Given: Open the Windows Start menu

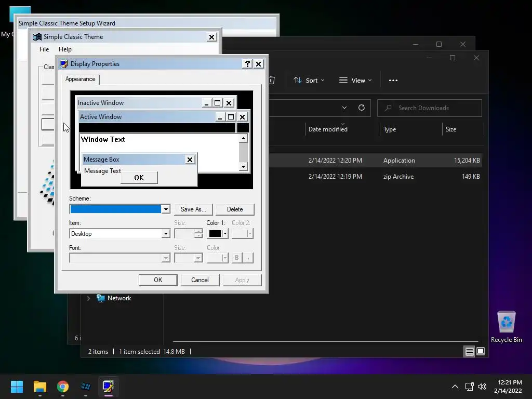Looking at the screenshot, I should pos(17,387).
